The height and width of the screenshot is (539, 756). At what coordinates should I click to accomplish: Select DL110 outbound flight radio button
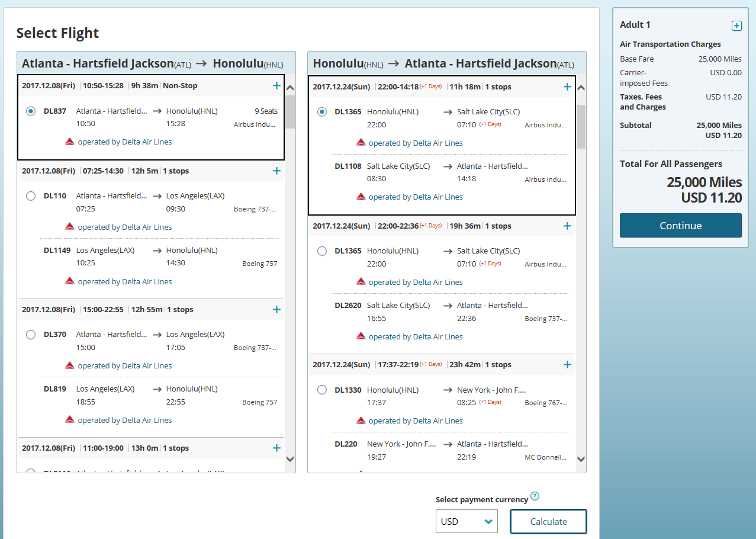coord(31,196)
